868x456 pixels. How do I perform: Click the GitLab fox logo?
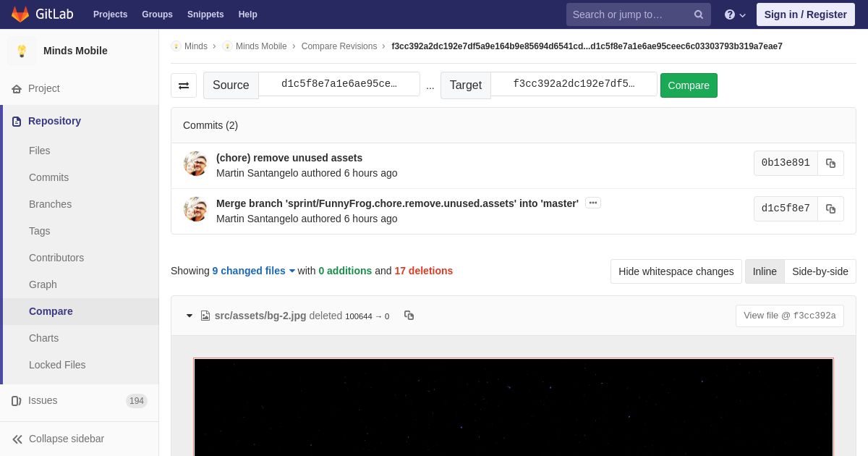click(x=20, y=14)
